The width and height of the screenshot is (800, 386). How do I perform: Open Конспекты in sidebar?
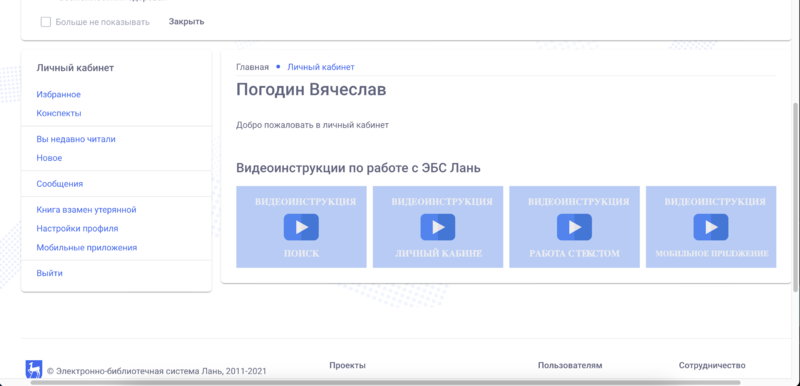point(59,113)
